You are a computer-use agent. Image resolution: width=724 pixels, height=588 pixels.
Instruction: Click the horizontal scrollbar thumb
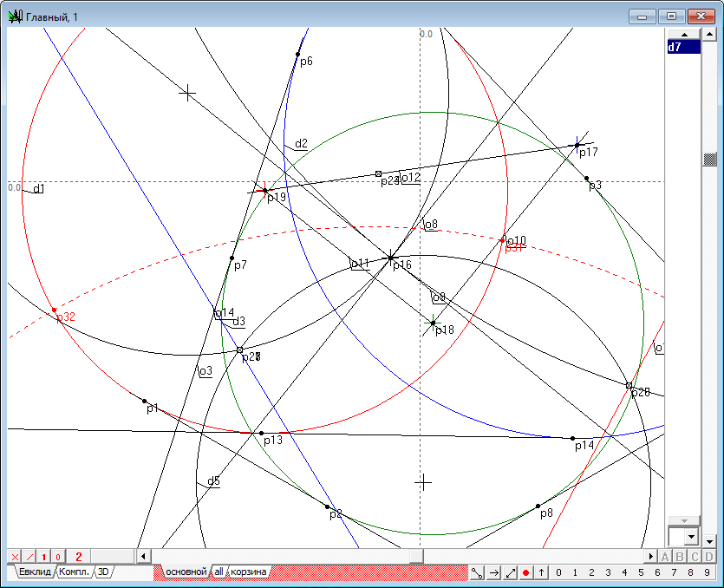[416, 556]
